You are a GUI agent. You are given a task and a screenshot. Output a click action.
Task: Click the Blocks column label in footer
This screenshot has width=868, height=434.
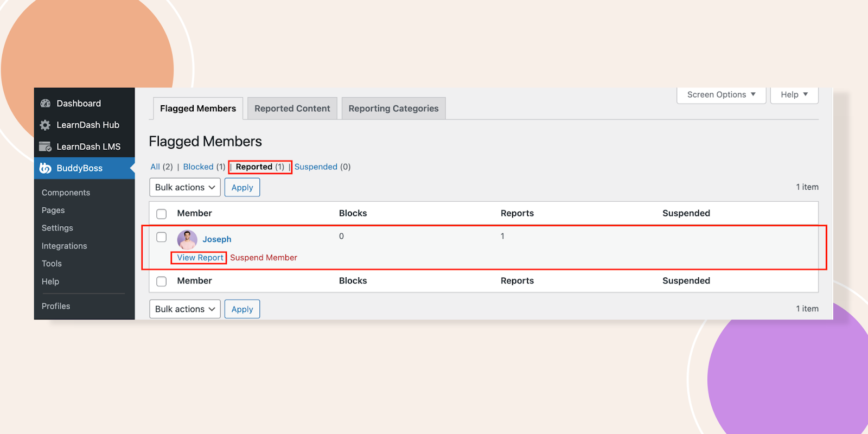point(353,280)
